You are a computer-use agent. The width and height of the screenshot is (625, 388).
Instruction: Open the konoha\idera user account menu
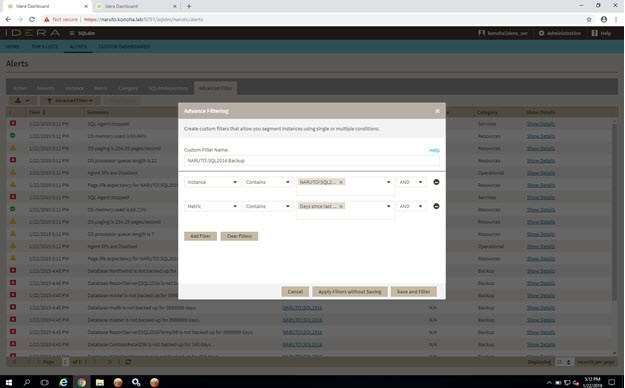point(503,33)
